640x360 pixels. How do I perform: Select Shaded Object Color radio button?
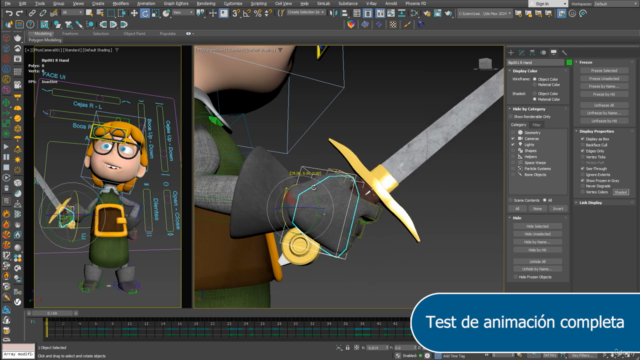tap(535, 93)
